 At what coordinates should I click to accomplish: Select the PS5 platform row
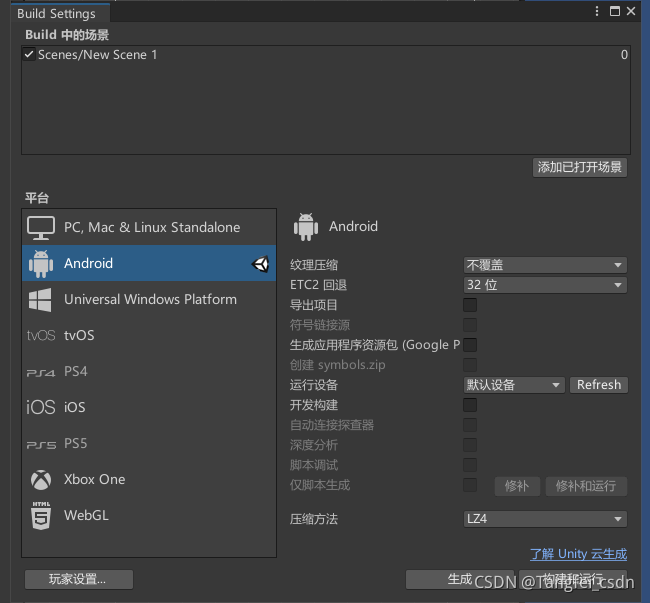(x=149, y=443)
